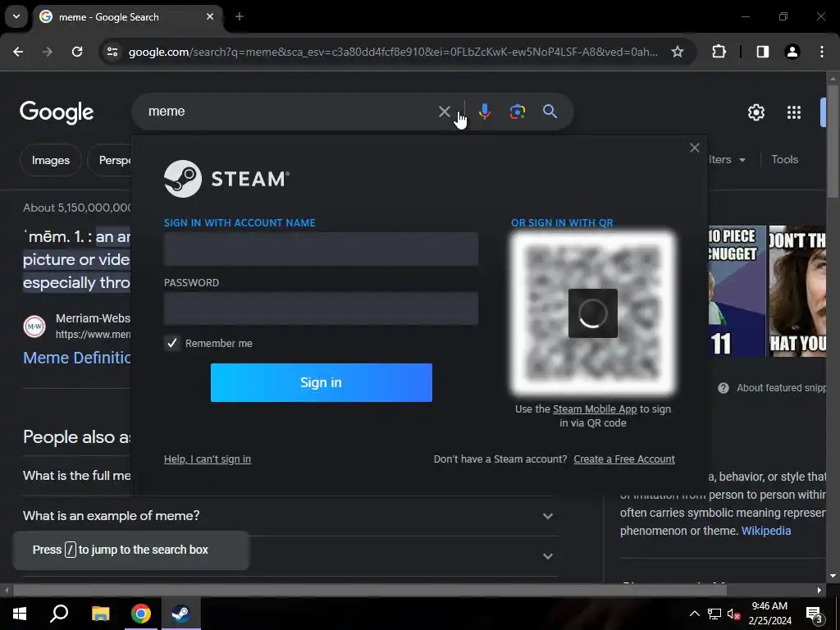Click the address bar URL
The height and width of the screenshot is (630, 840).
coord(393,52)
